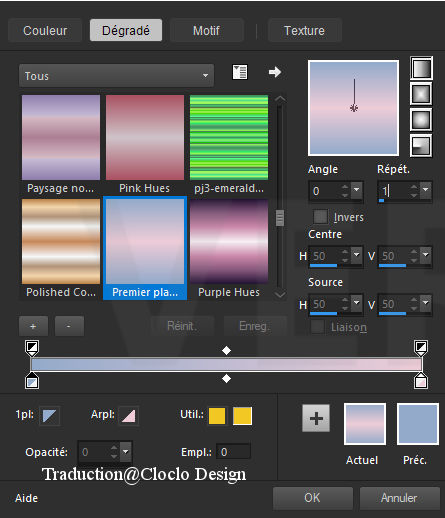Click the Annuler button
The image size is (445, 518).
coord(399,498)
